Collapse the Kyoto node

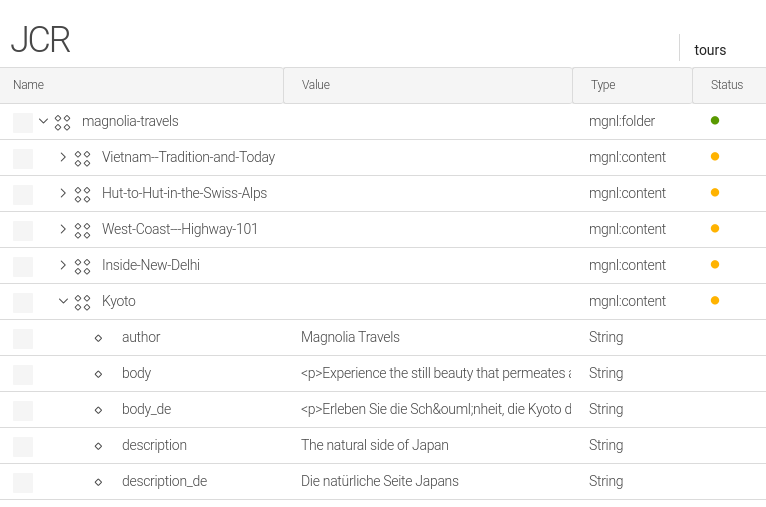(63, 301)
